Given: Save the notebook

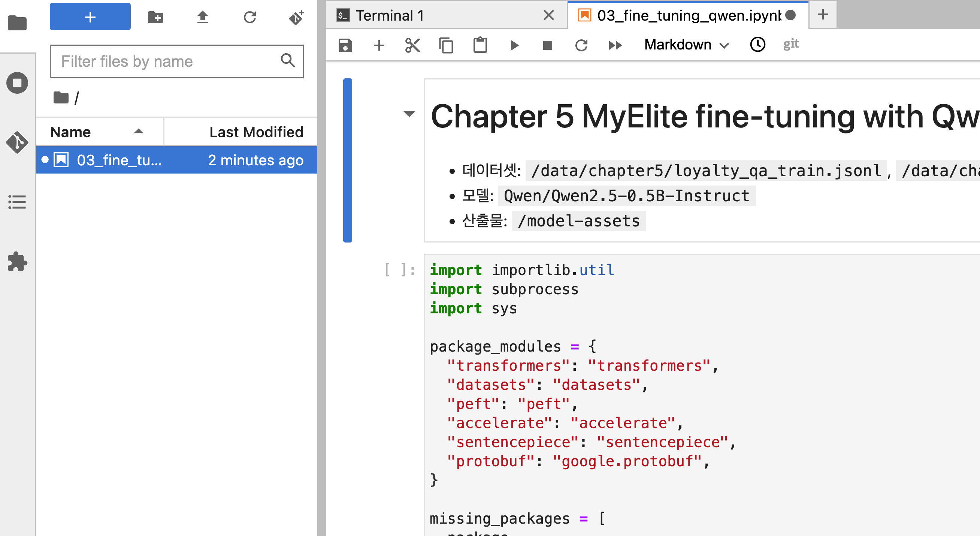Looking at the screenshot, I should pyautogui.click(x=345, y=45).
